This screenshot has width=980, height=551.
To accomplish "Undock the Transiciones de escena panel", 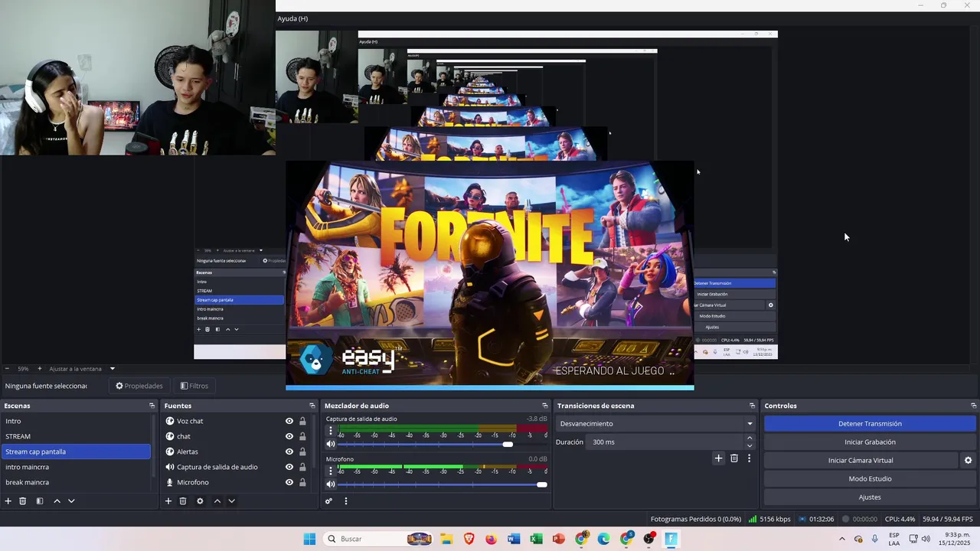I will [752, 406].
